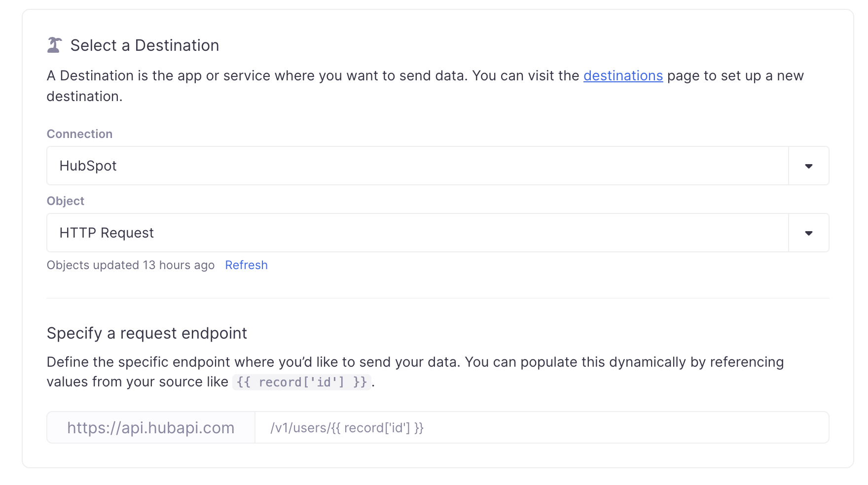The width and height of the screenshot is (868, 485).
Task: Click the Specify a request endpoint heading
Action: click(147, 333)
